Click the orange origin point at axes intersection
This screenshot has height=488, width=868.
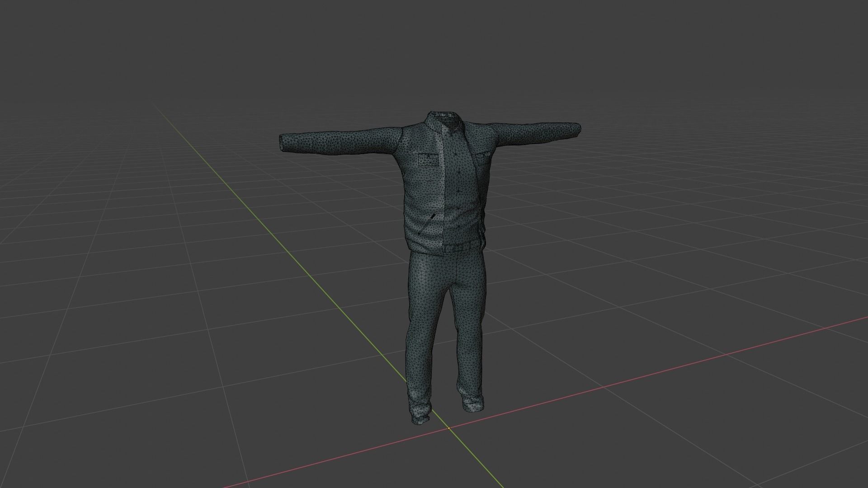448,428
